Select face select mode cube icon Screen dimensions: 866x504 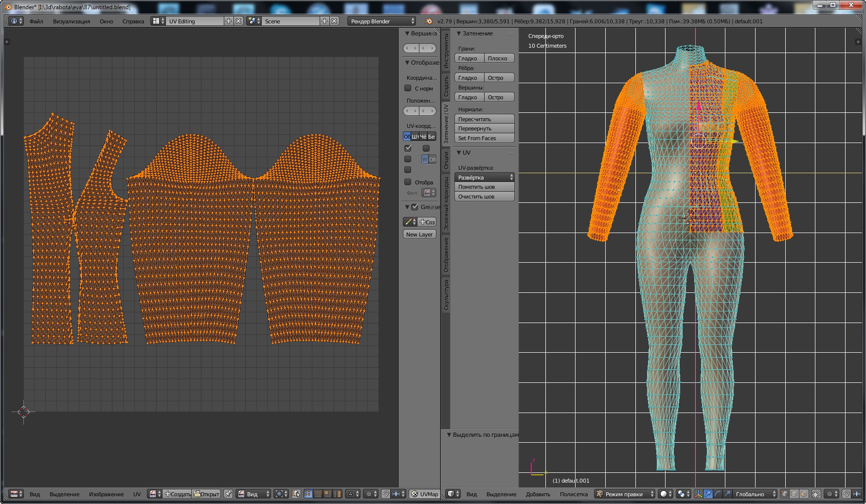tap(804, 494)
